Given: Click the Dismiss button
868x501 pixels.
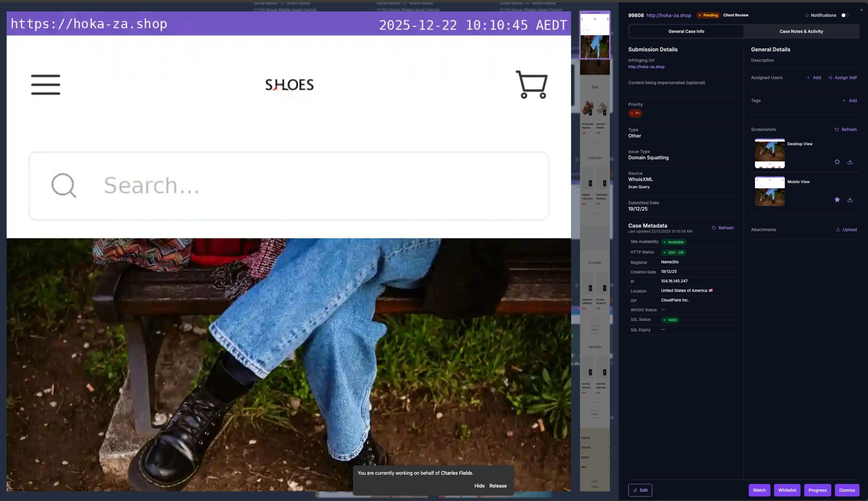Looking at the screenshot, I should pyautogui.click(x=847, y=490).
